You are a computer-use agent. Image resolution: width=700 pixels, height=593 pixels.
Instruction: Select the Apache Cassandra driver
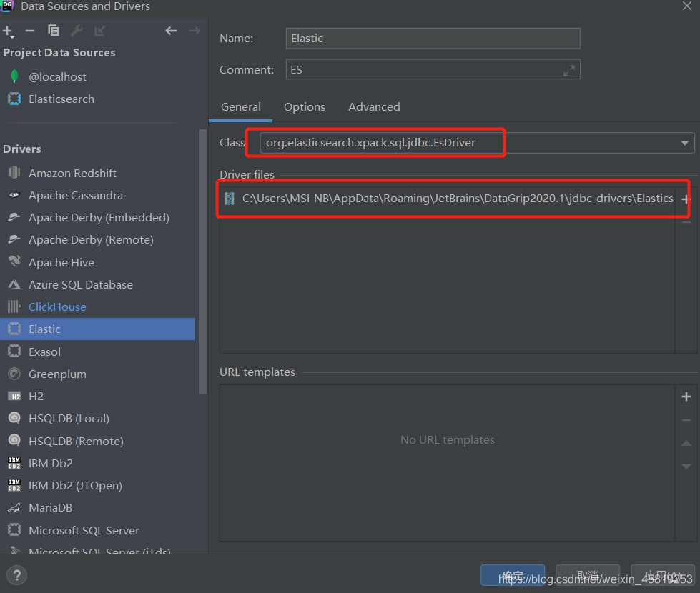pos(97,196)
